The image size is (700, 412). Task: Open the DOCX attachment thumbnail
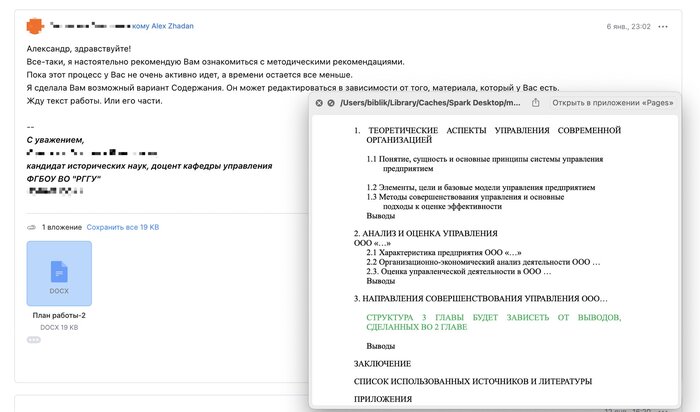click(x=59, y=273)
